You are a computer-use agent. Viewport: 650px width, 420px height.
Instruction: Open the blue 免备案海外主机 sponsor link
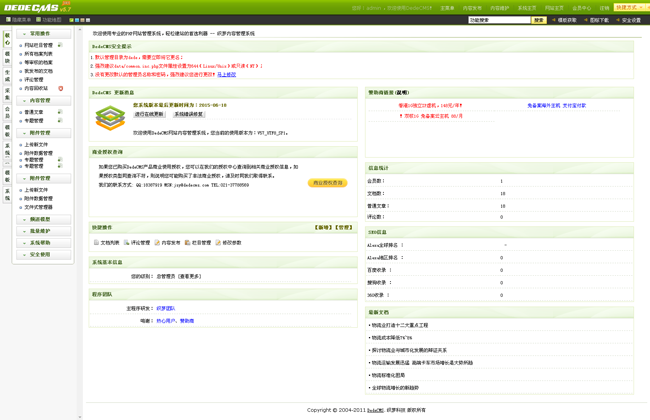557,106
